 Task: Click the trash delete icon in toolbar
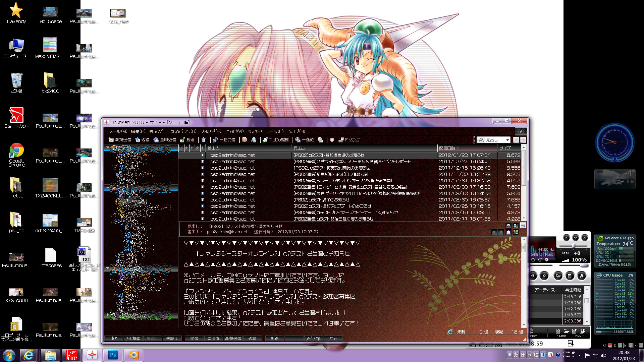(x=204, y=140)
